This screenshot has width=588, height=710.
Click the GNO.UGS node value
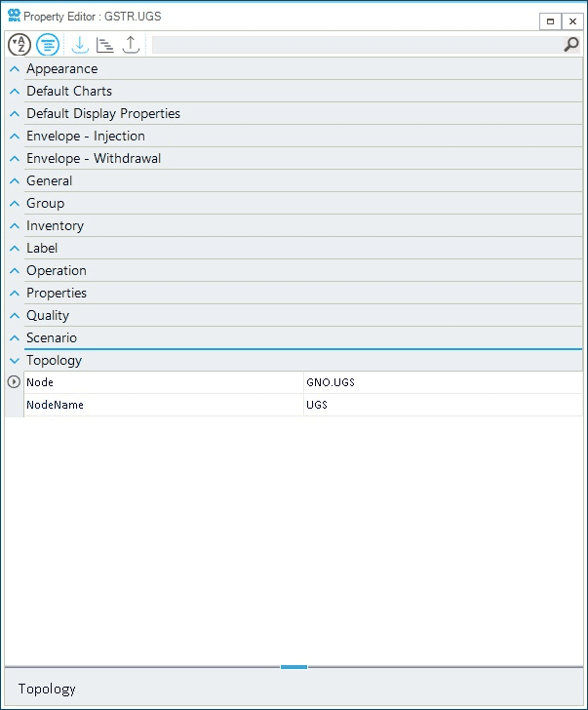pyautogui.click(x=331, y=382)
